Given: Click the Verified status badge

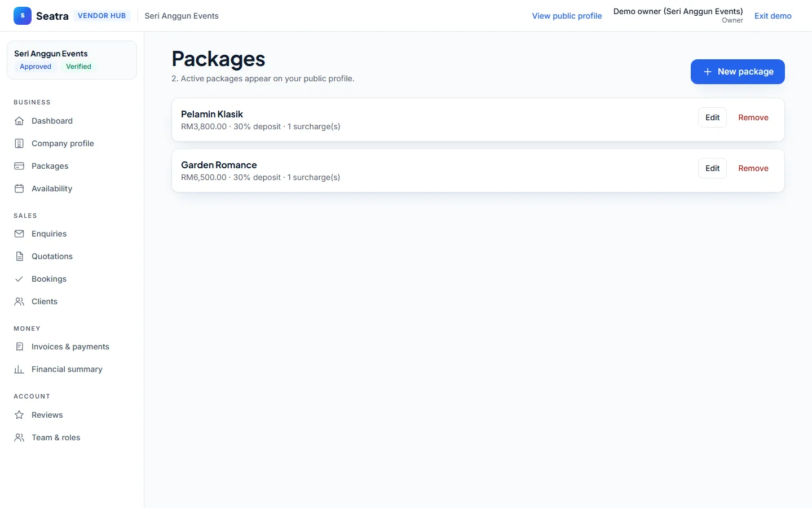Looking at the screenshot, I should tap(78, 67).
